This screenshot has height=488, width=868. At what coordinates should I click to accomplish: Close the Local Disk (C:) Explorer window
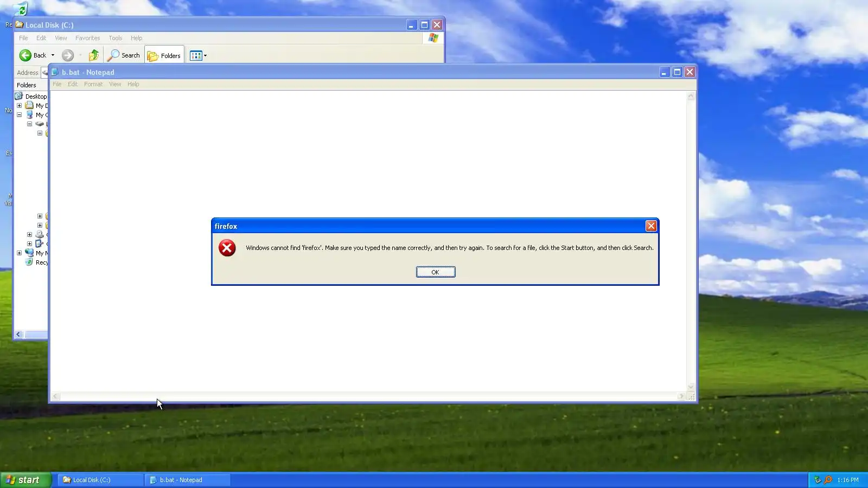click(437, 25)
